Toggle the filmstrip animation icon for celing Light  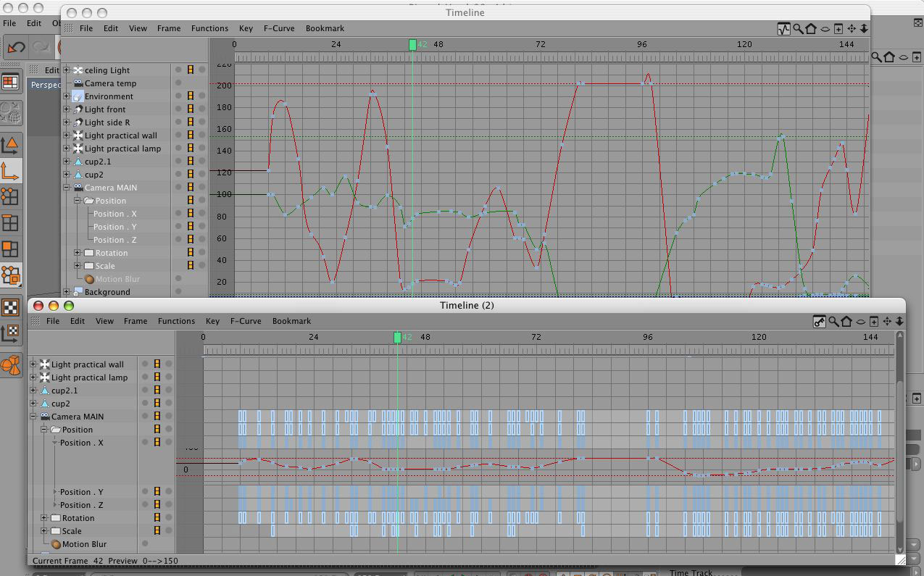click(191, 70)
